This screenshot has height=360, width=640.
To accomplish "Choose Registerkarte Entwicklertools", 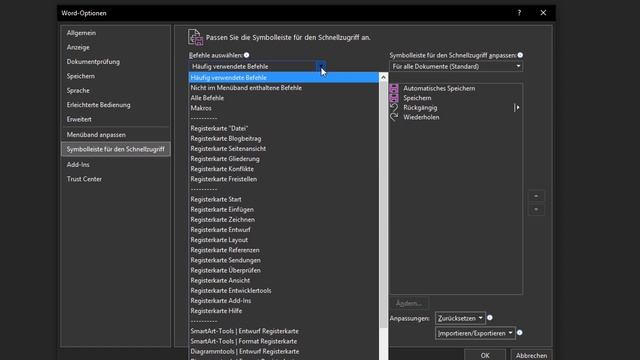I will click(x=284, y=291).
